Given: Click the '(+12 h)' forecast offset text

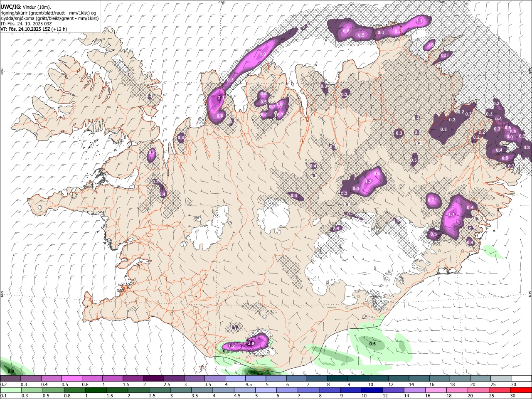Looking at the screenshot, I should coord(59,29).
